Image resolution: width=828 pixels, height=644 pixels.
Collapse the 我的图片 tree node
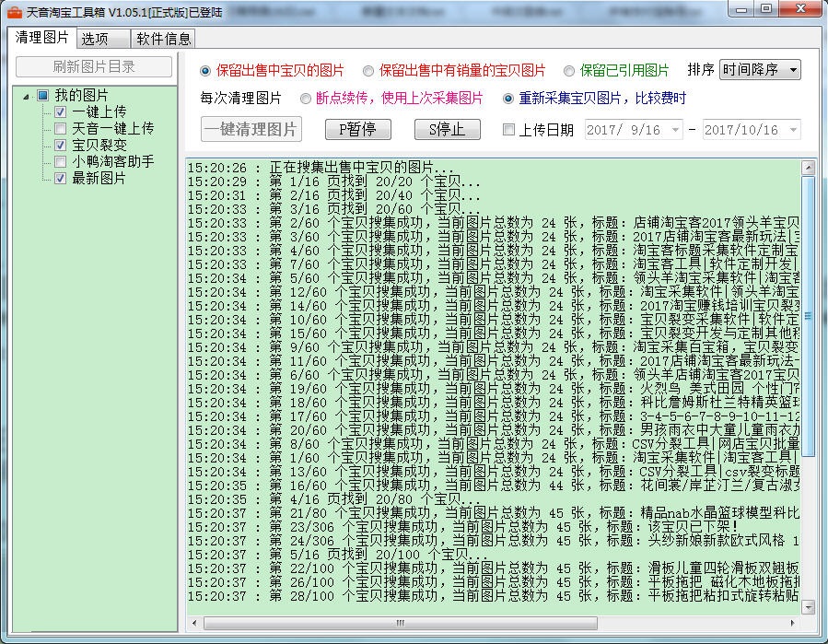26,96
